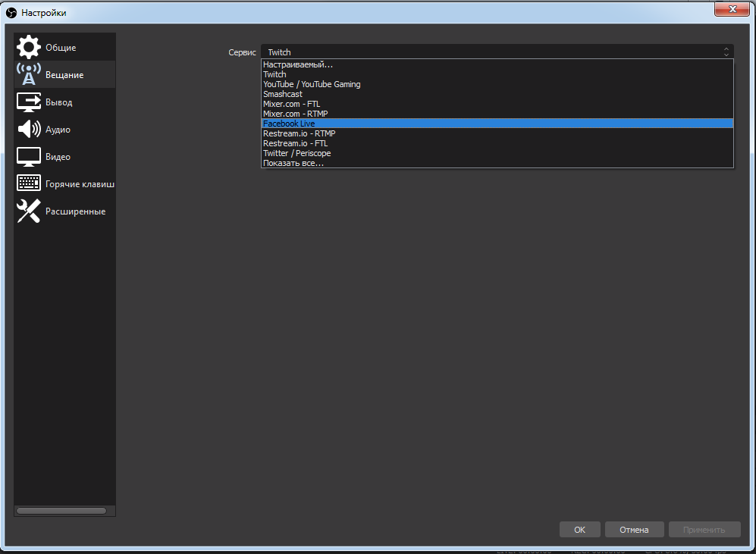Show the Горячие клавиши section

[x=65, y=184]
